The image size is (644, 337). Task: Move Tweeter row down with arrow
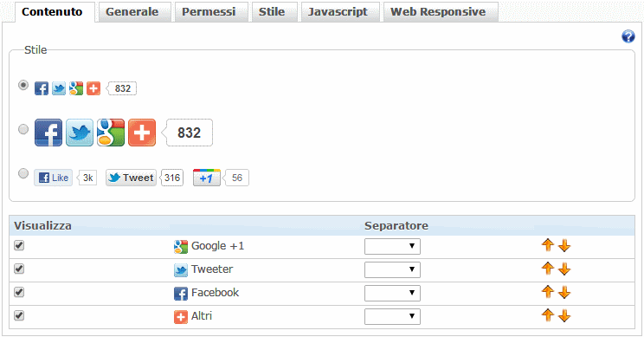pyautogui.click(x=564, y=269)
